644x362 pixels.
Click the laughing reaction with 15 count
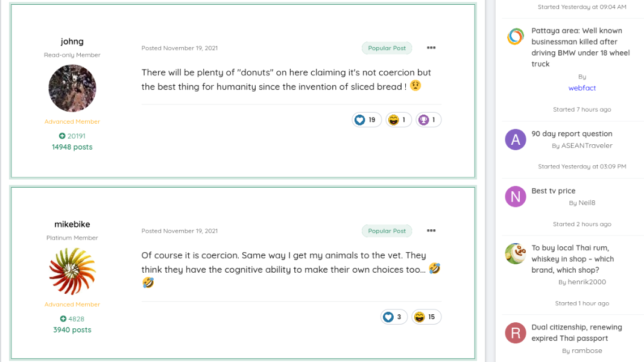[x=426, y=317]
